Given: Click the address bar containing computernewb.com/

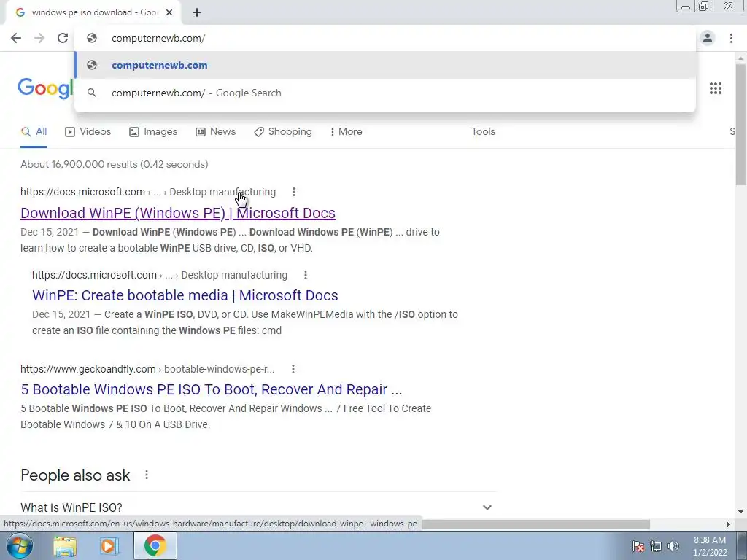Looking at the screenshot, I should (385, 38).
